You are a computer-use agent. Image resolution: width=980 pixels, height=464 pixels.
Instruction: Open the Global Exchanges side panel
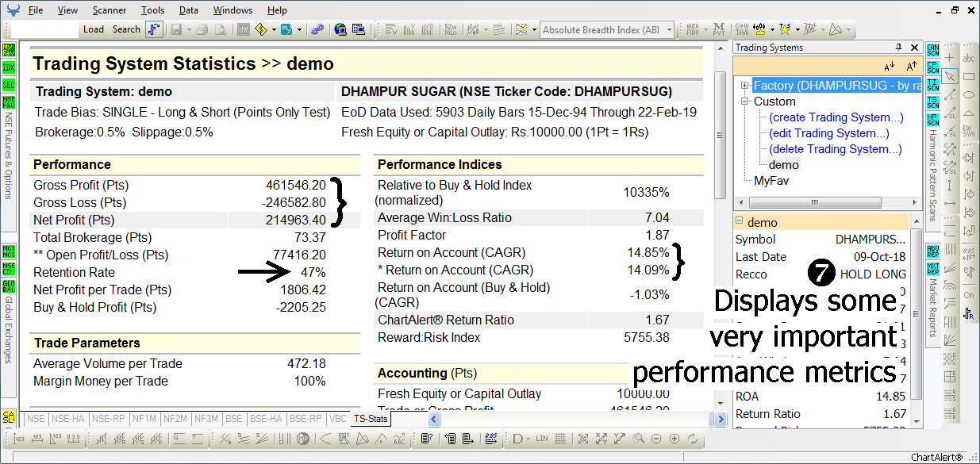pos(9,330)
